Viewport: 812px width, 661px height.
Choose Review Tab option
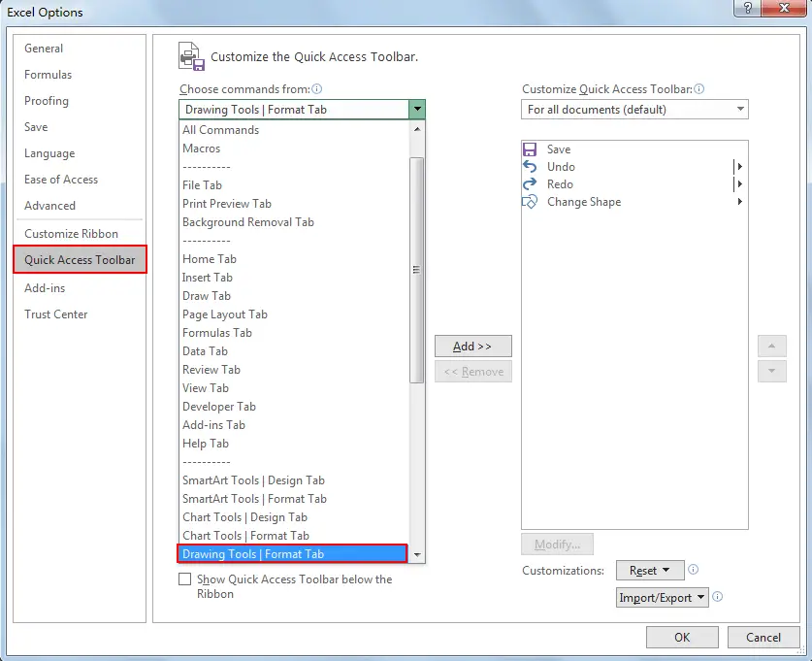tap(294, 370)
